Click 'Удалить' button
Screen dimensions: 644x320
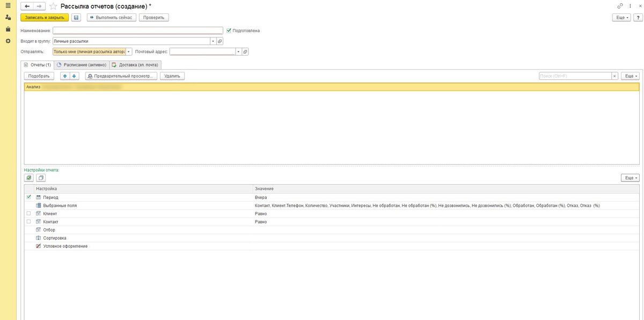coord(172,76)
